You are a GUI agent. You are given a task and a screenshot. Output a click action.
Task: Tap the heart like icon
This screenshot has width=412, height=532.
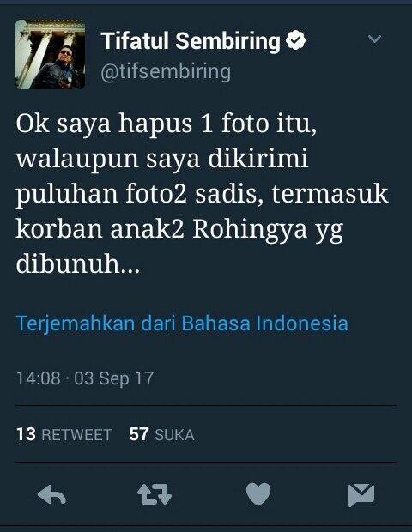pos(258,494)
